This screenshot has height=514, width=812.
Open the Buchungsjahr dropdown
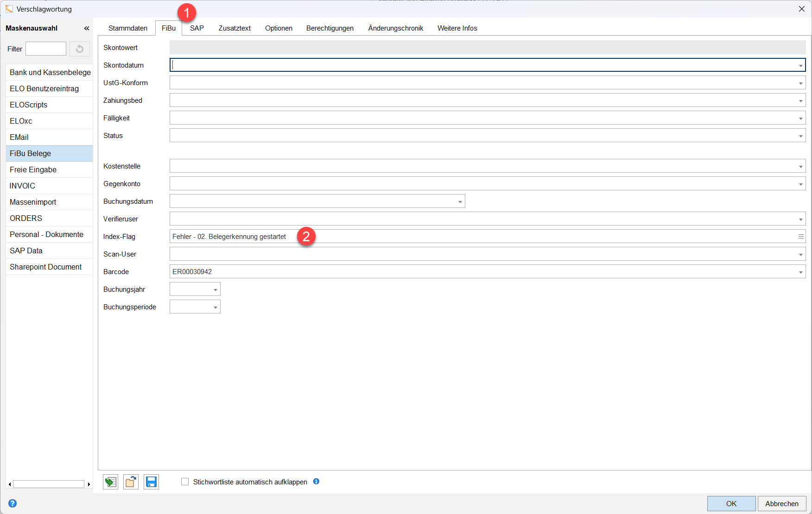coord(215,289)
